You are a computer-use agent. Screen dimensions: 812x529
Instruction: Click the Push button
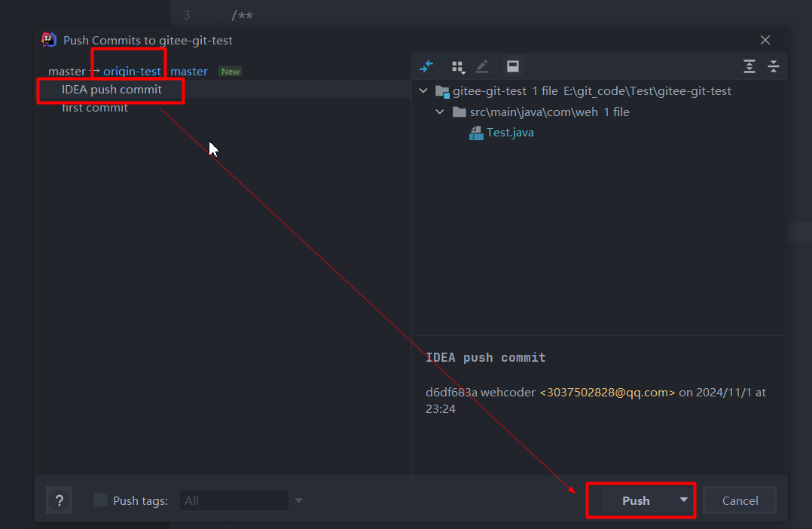[x=636, y=500]
